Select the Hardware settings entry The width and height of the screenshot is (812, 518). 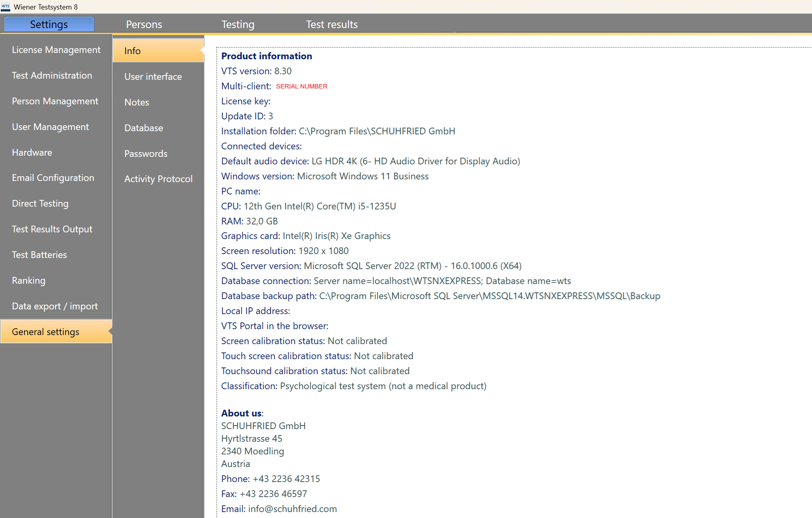pos(32,153)
